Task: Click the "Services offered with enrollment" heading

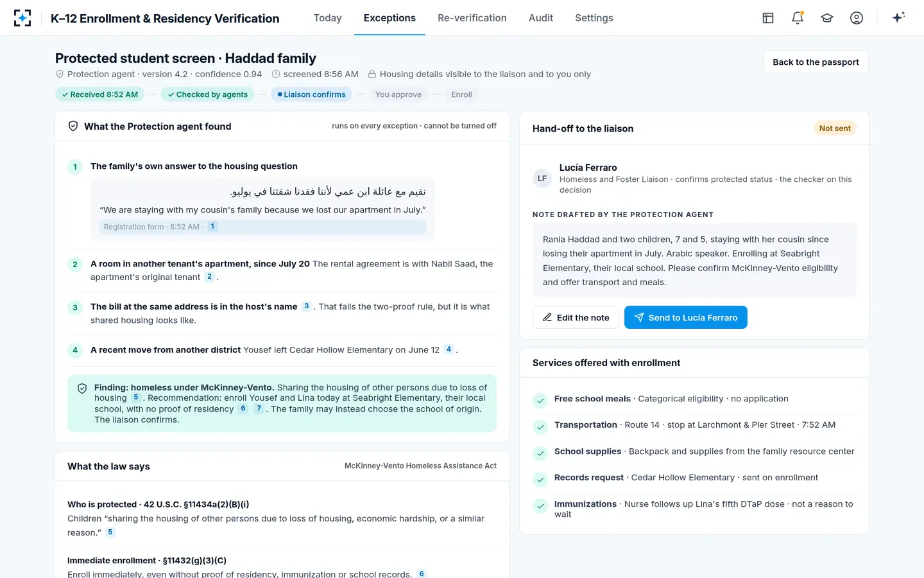Action: pyautogui.click(x=606, y=363)
